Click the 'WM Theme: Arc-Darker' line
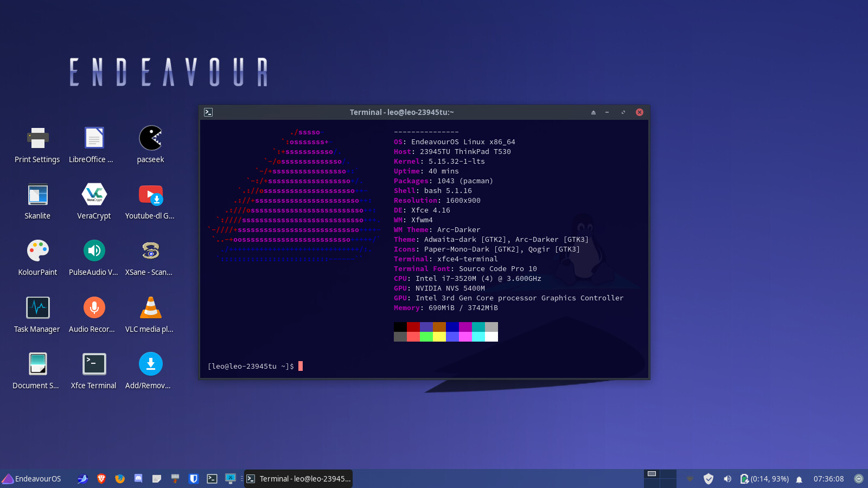Image resolution: width=868 pixels, height=488 pixels. coord(437,230)
